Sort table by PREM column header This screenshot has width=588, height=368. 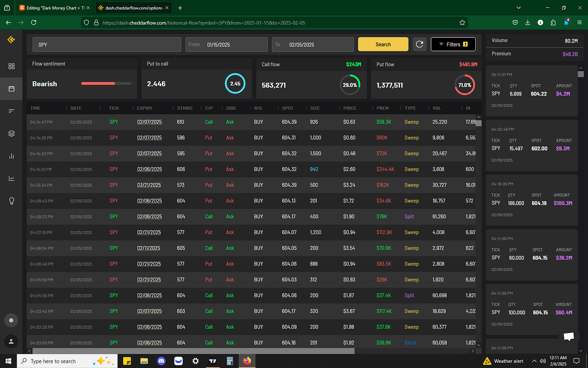tap(382, 108)
